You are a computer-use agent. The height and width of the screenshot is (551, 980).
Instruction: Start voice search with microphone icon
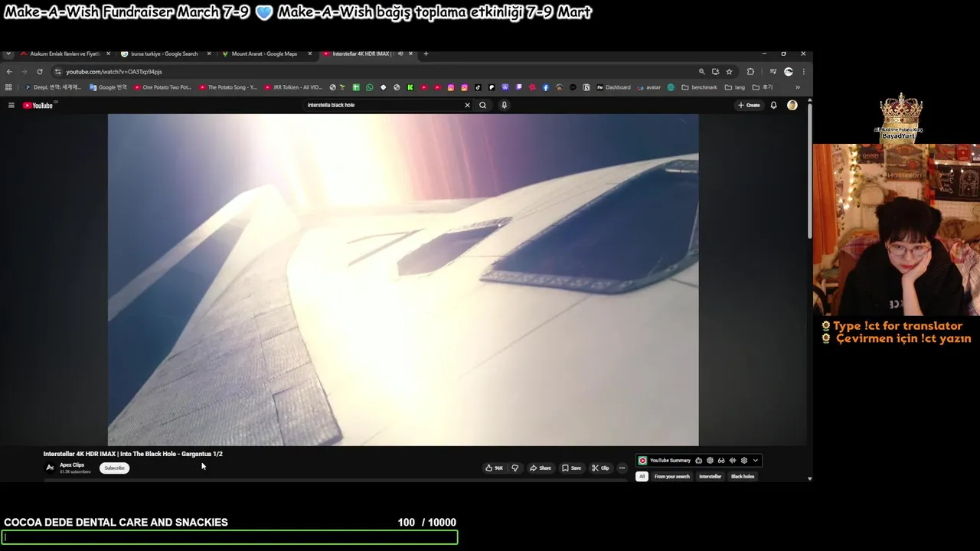[x=504, y=105]
